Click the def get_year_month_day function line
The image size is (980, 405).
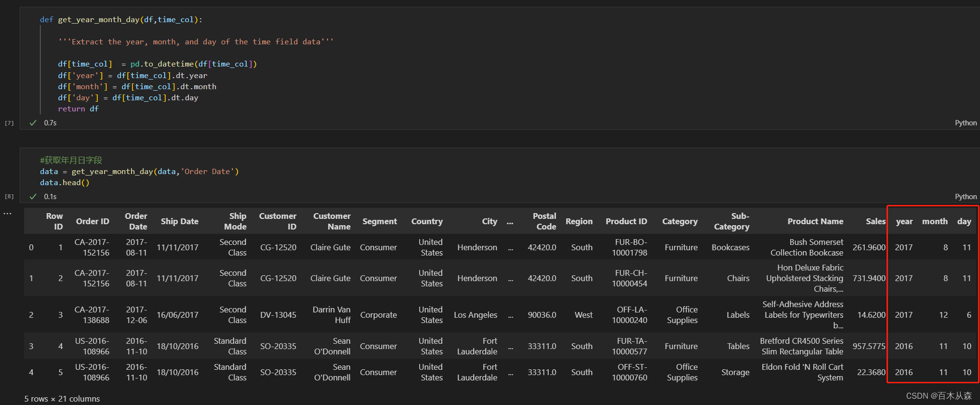coord(121,20)
